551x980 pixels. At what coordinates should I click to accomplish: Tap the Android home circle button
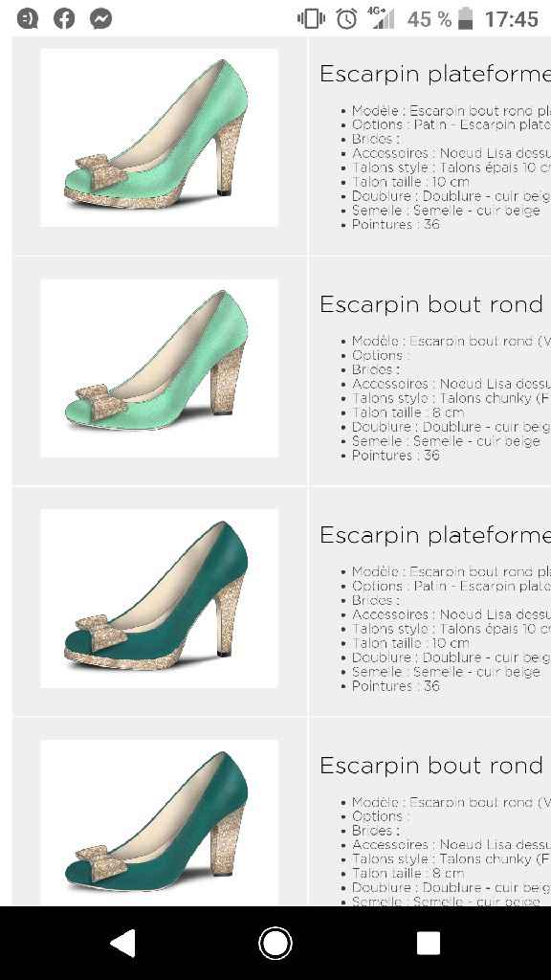coord(275,943)
